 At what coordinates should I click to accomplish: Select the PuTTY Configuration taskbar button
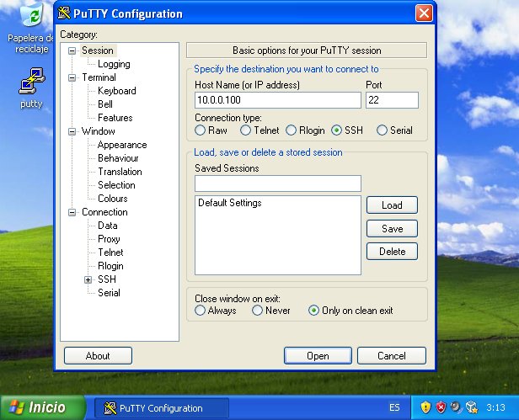(162, 408)
